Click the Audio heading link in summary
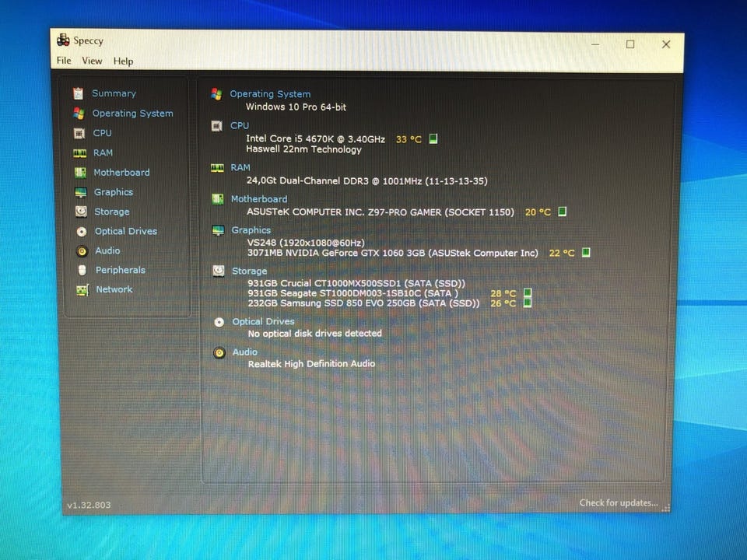The image size is (747, 560). pos(245,352)
